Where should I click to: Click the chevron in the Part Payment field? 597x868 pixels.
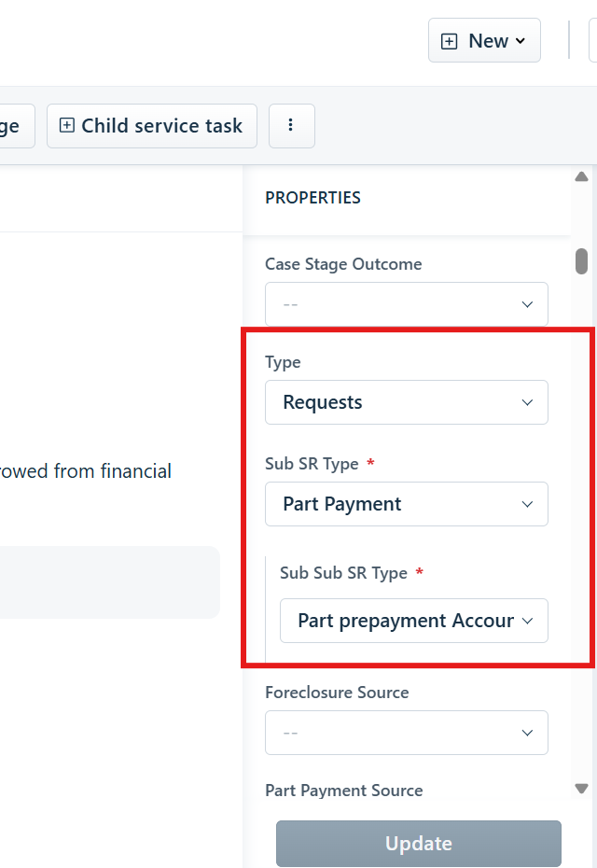click(x=527, y=504)
